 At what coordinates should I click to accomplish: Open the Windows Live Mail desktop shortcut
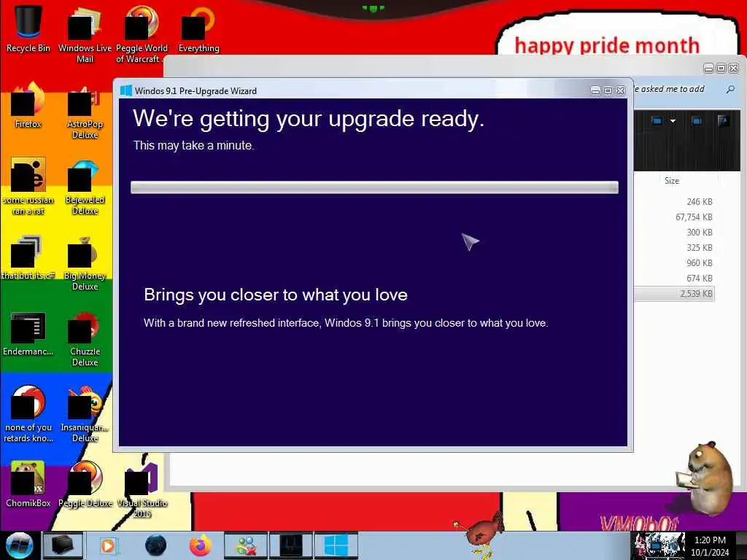click(x=85, y=34)
